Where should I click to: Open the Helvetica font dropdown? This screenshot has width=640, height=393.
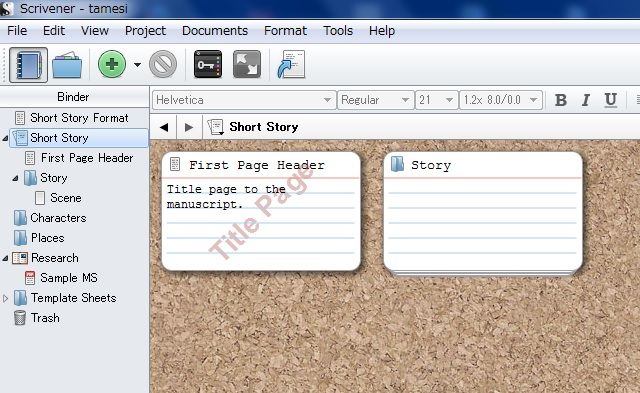point(244,100)
